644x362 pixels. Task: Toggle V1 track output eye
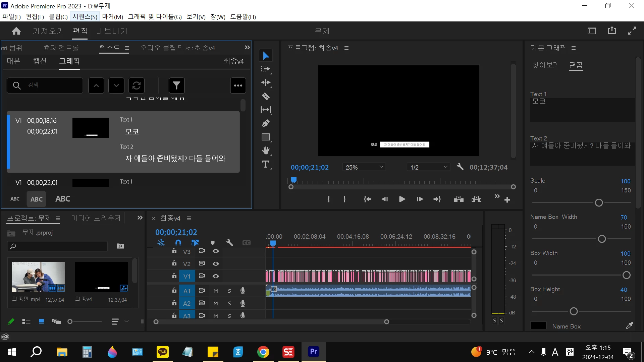coord(216,276)
